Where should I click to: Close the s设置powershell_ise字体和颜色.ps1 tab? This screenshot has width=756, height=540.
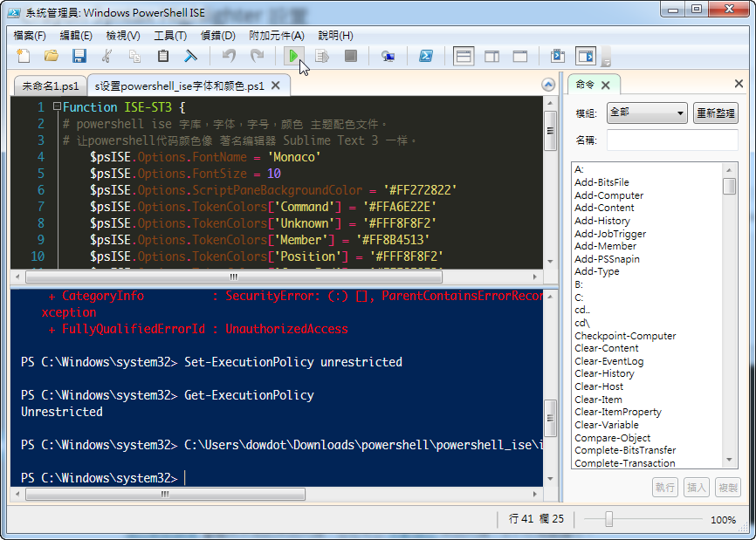click(276, 85)
